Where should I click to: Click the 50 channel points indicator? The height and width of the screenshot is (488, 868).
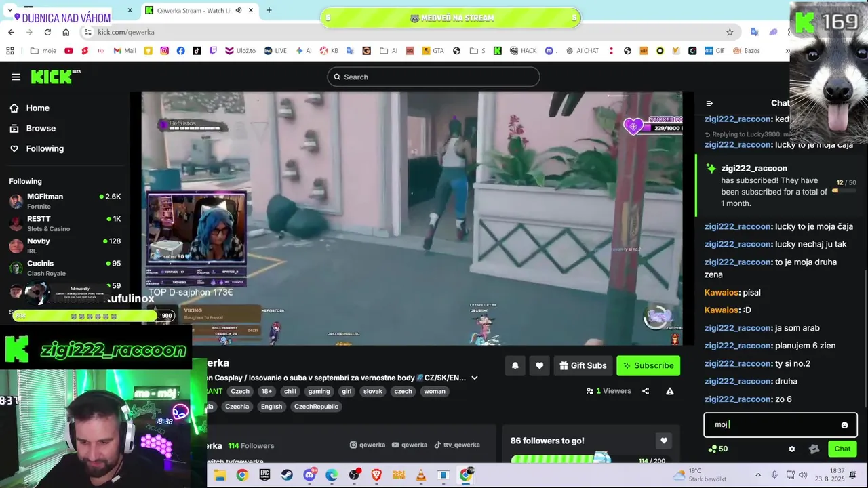(x=718, y=449)
